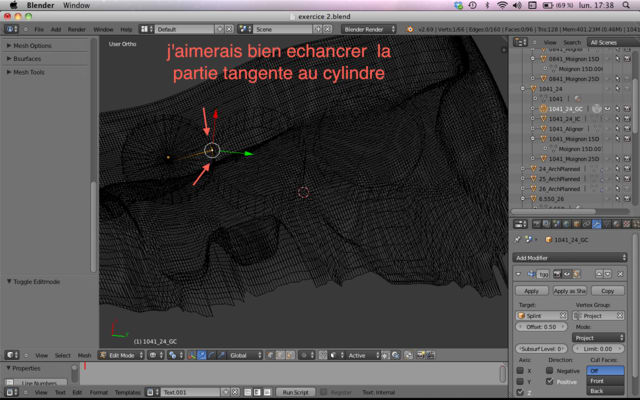Enable the X axis checkbox
This screenshot has width=640, height=400.
[521, 370]
